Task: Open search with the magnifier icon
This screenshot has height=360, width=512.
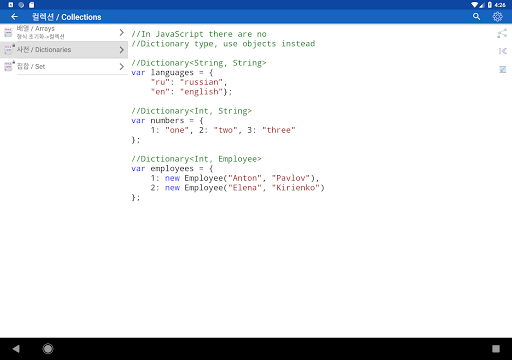Action: pyautogui.click(x=476, y=16)
